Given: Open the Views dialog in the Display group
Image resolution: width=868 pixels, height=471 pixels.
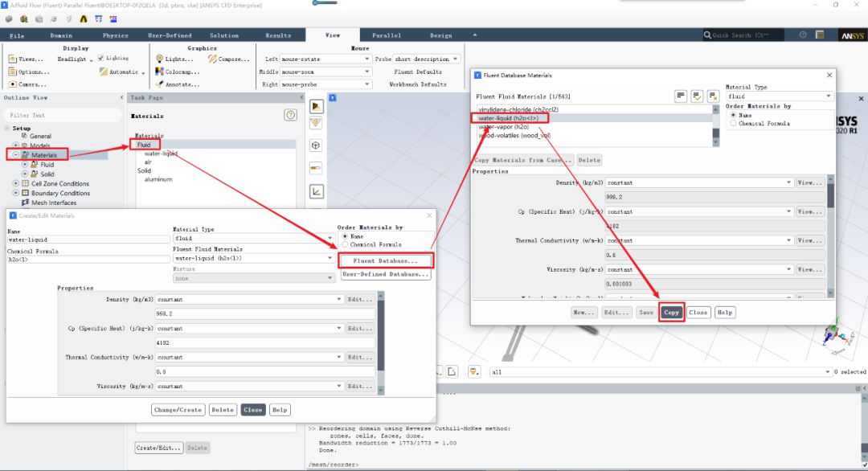Looking at the screenshot, I should [x=26, y=59].
